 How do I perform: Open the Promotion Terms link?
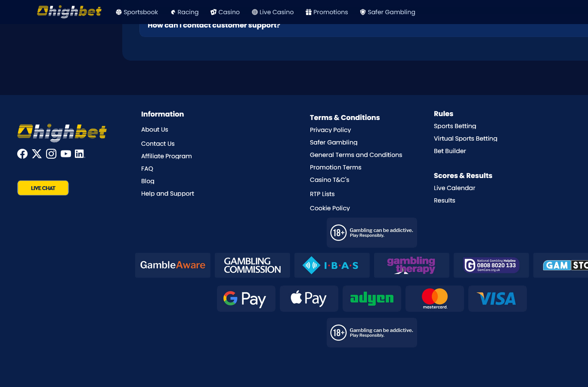click(x=336, y=167)
